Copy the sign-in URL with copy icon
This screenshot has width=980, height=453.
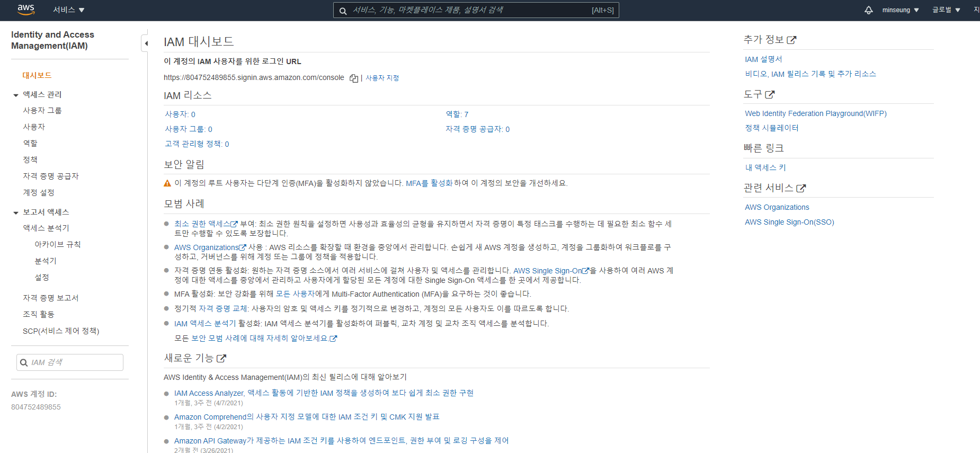354,78
